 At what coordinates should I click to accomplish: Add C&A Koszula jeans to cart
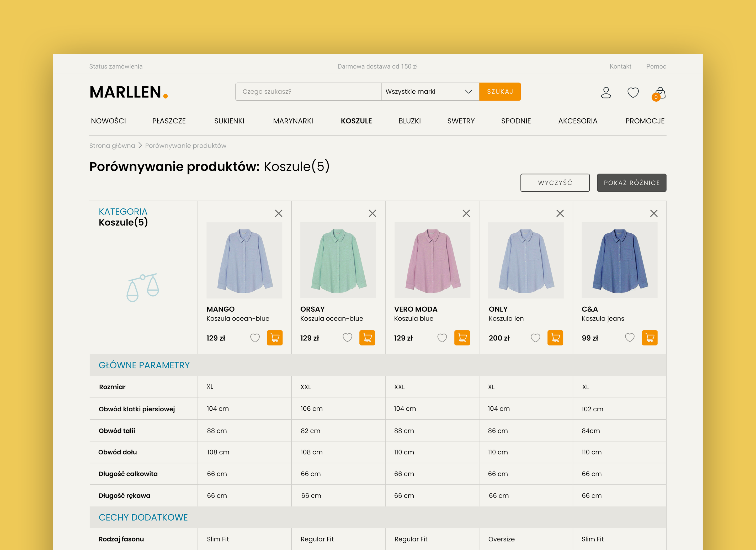649,338
